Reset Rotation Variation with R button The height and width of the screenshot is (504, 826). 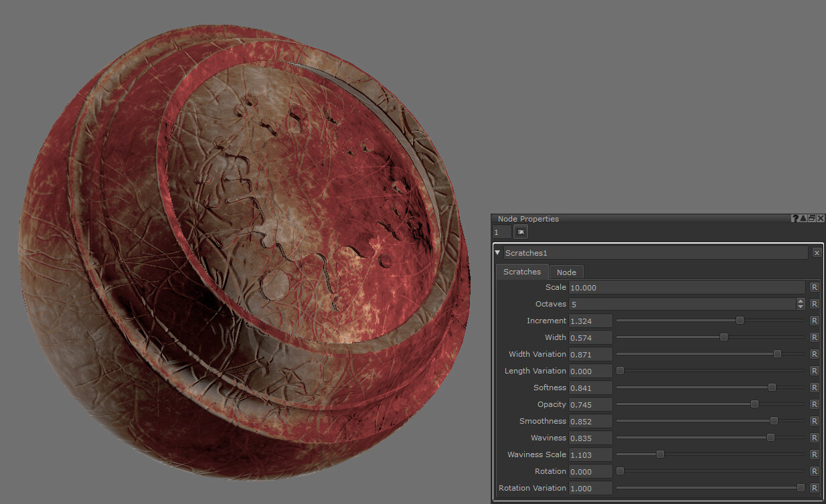pos(814,488)
